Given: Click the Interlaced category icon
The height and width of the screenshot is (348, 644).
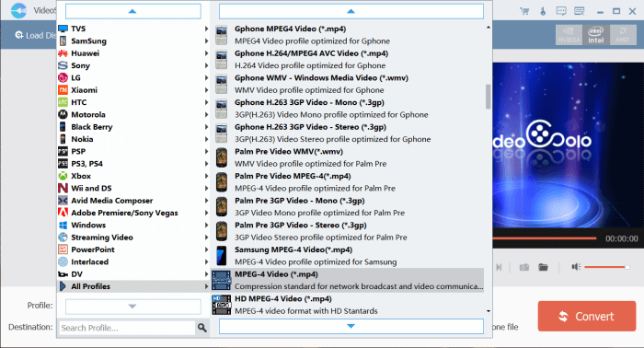Looking at the screenshot, I should point(63,261).
